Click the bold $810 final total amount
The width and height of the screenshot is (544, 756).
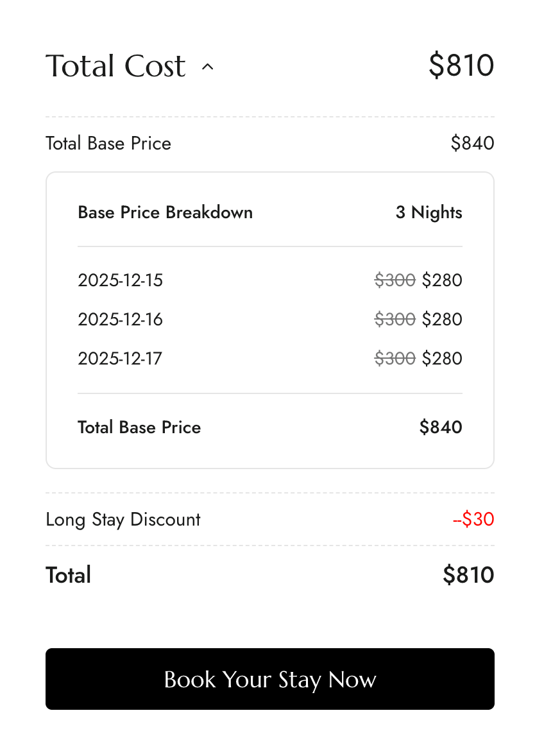(468, 575)
